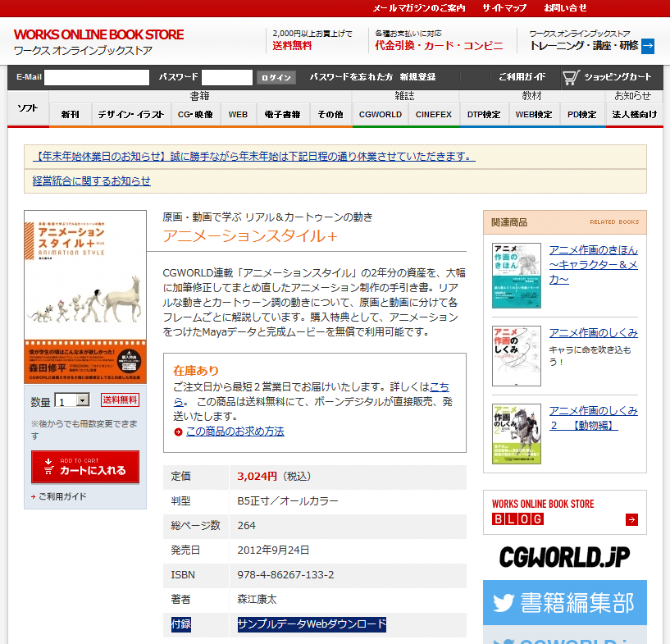Open ご利用ガイド link below cart button

(x=62, y=496)
